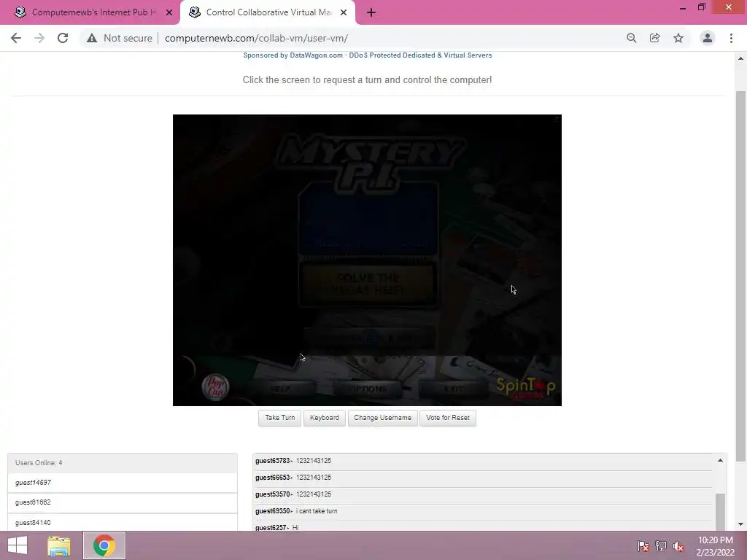Close the Control Collaborative Virtual Machine tab
The image size is (747, 560).
(x=344, y=13)
